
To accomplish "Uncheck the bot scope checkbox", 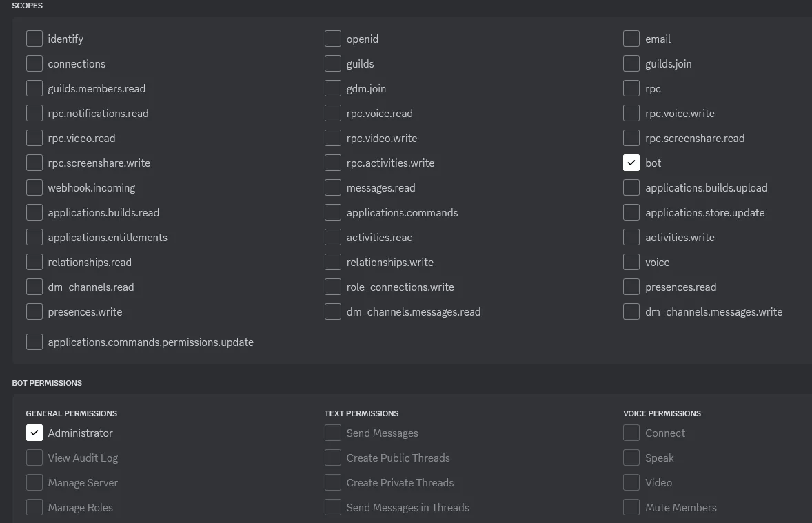I will [631, 163].
